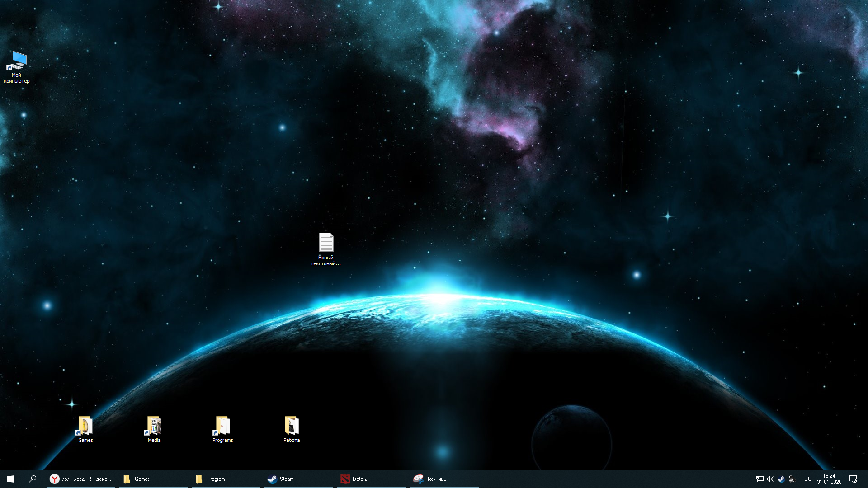The image size is (868, 488).
Task: Change input language РУС indicator
Action: tap(806, 479)
